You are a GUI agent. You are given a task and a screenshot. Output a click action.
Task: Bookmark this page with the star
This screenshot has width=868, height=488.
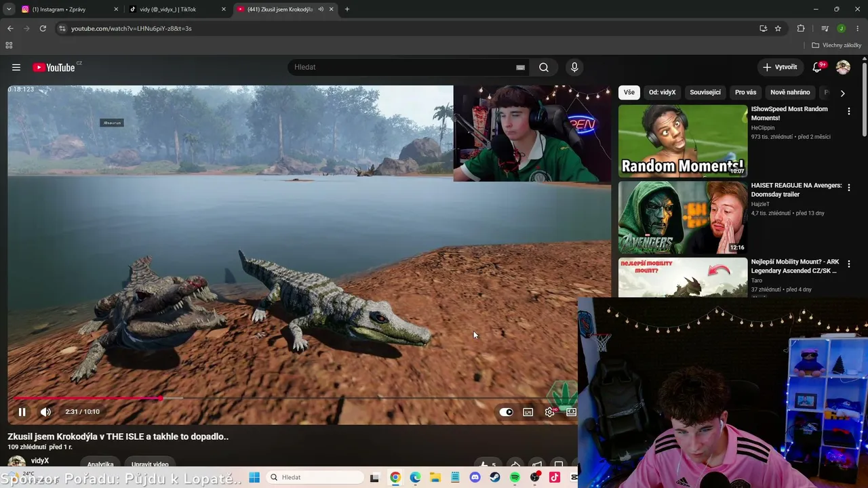(x=778, y=28)
